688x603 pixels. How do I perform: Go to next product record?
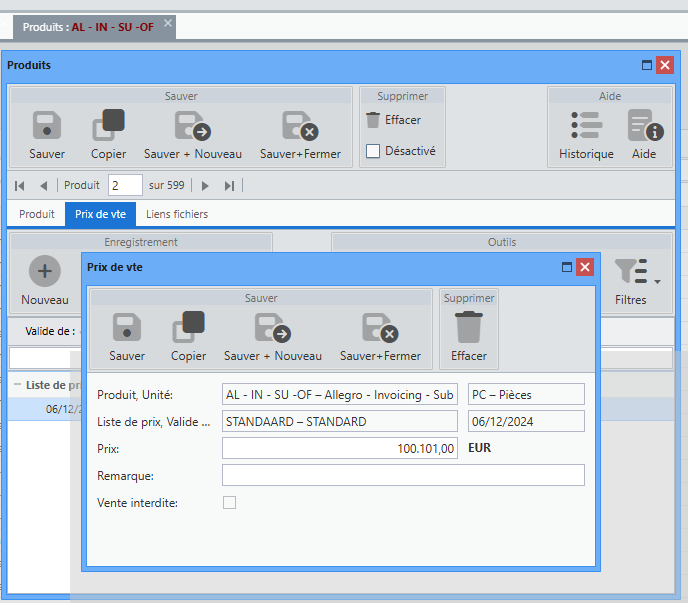pyautogui.click(x=205, y=186)
